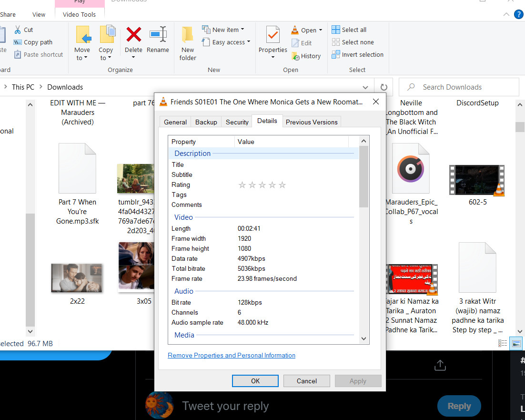Open the Security tab
Image resolution: width=525 pixels, height=420 pixels.
pos(237,122)
